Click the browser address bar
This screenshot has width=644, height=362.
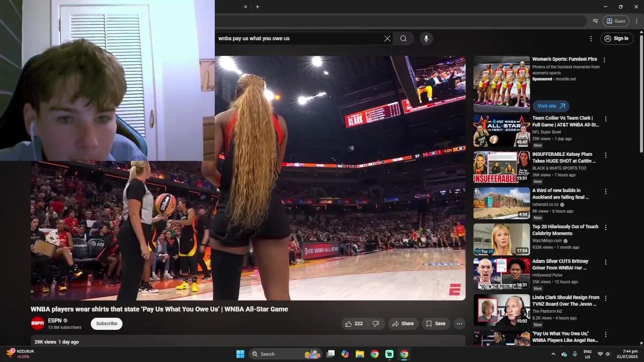400,21
